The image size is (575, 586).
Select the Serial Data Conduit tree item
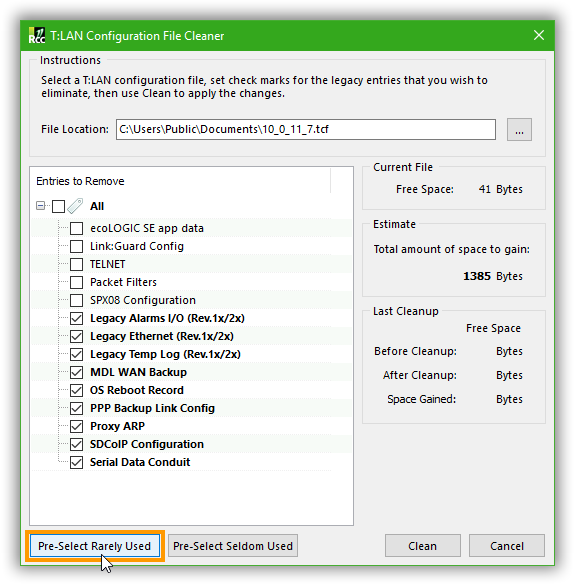140,462
